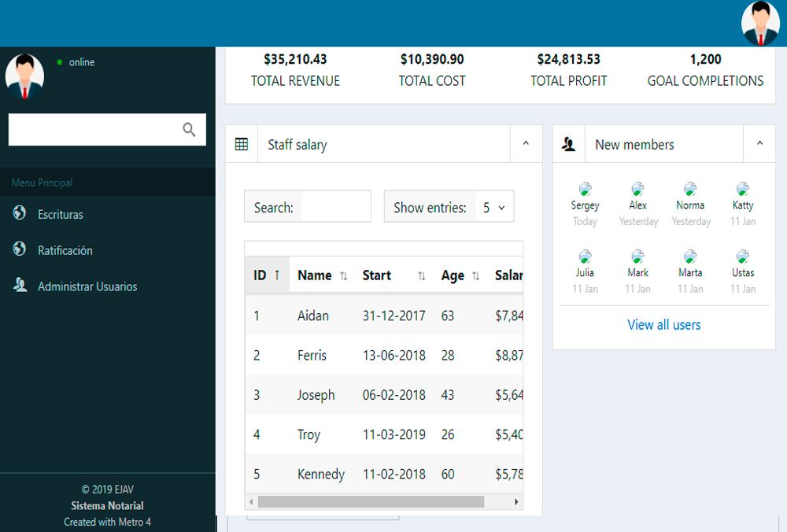787x532 pixels.
Task: Sort table by Name column
Action: pos(323,275)
